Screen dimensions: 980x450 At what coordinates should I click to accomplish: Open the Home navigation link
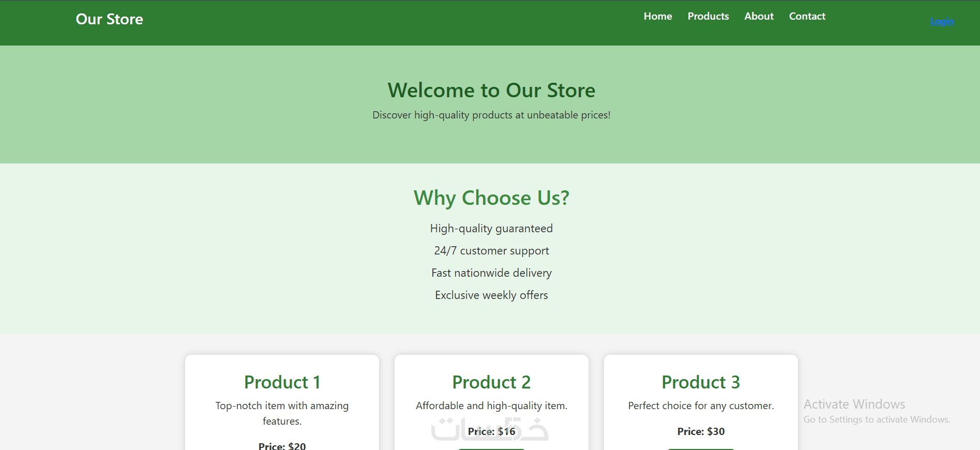pos(658,16)
